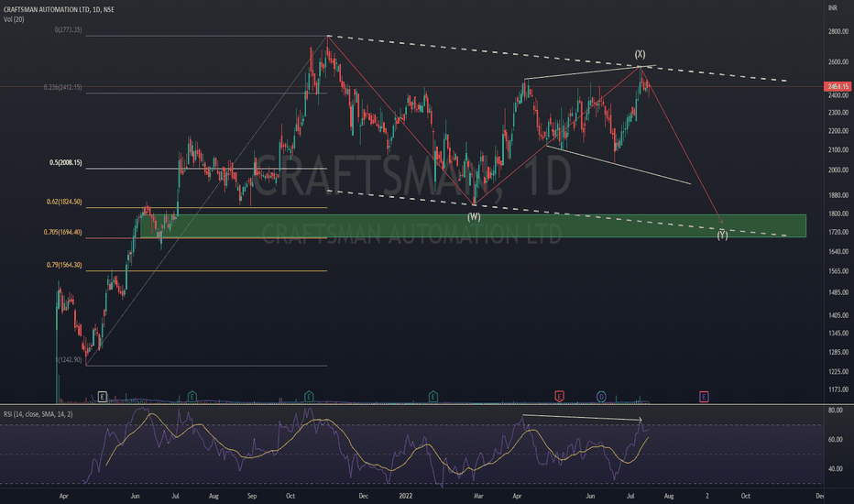Click the 0.79(1564.30) Fibonacci level label

click(x=64, y=265)
